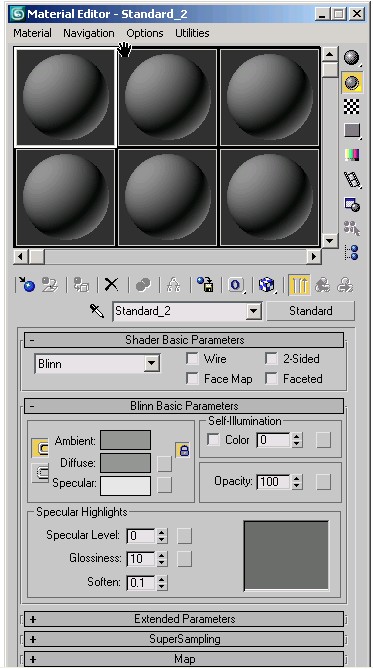
Task: Enable the Wire checkbox
Action: (x=192, y=359)
